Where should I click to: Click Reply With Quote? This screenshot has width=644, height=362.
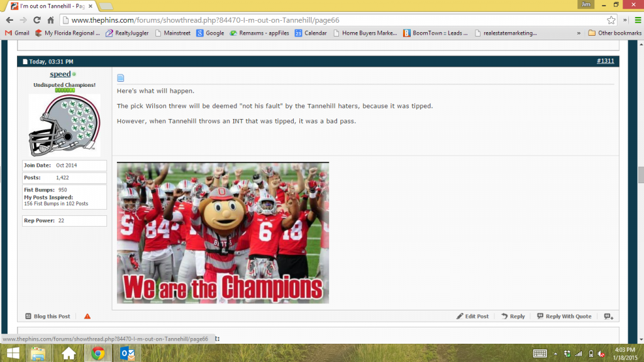(564, 316)
